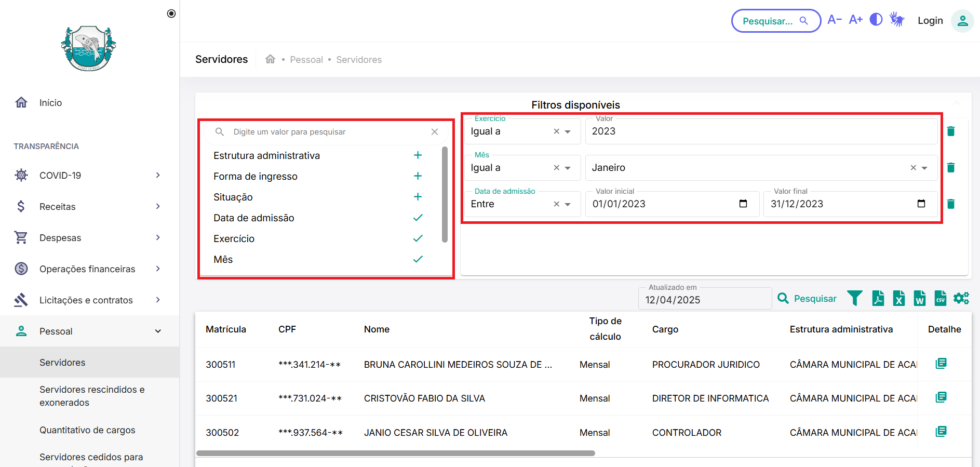
Task: Open Servidores rescindidos e exonerados
Action: pyautogui.click(x=92, y=396)
